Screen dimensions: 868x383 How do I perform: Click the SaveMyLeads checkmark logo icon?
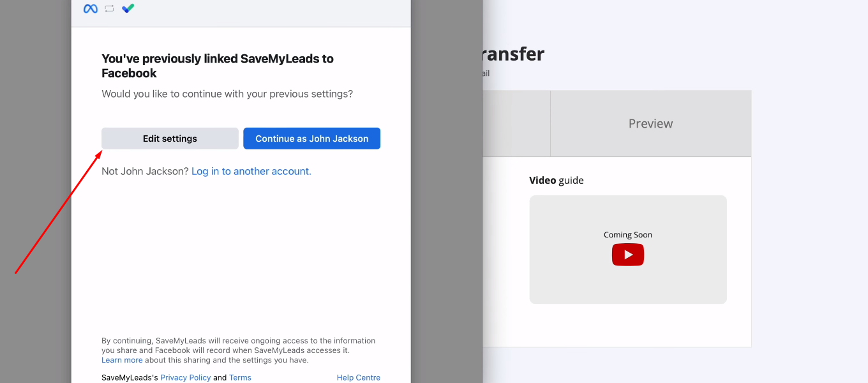click(128, 8)
